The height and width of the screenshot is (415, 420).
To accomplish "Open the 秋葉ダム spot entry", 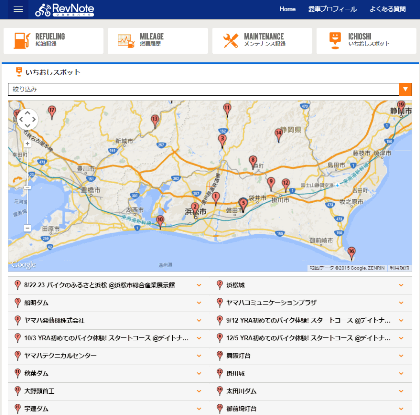I will point(109,373).
